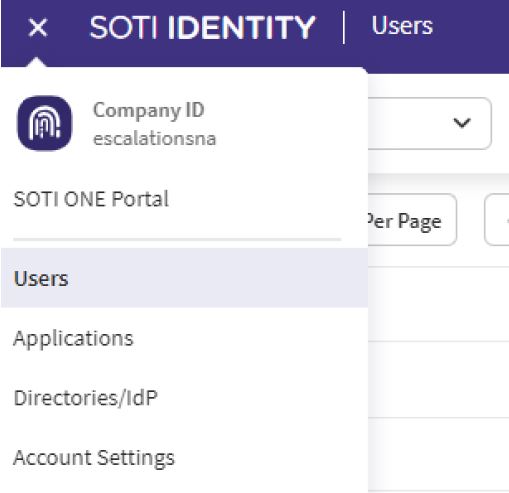The width and height of the screenshot is (509, 493).
Task: Click inside the filter combo box field
Action: (x=429, y=123)
